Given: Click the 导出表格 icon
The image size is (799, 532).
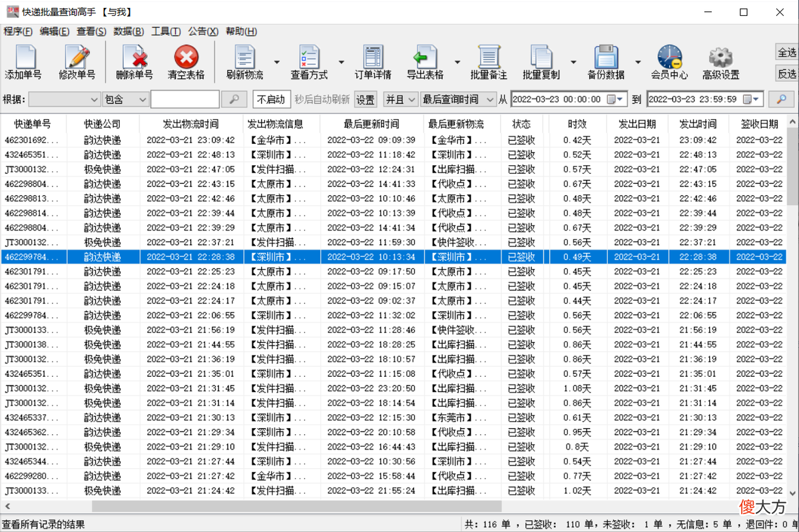Looking at the screenshot, I should [x=425, y=57].
